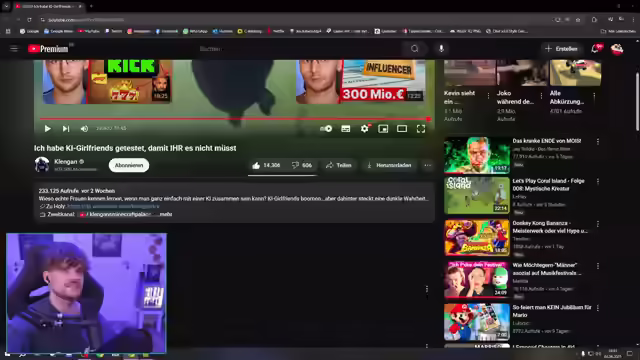Skip to the next video
The width and height of the screenshot is (640, 360).
tap(66, 129)
